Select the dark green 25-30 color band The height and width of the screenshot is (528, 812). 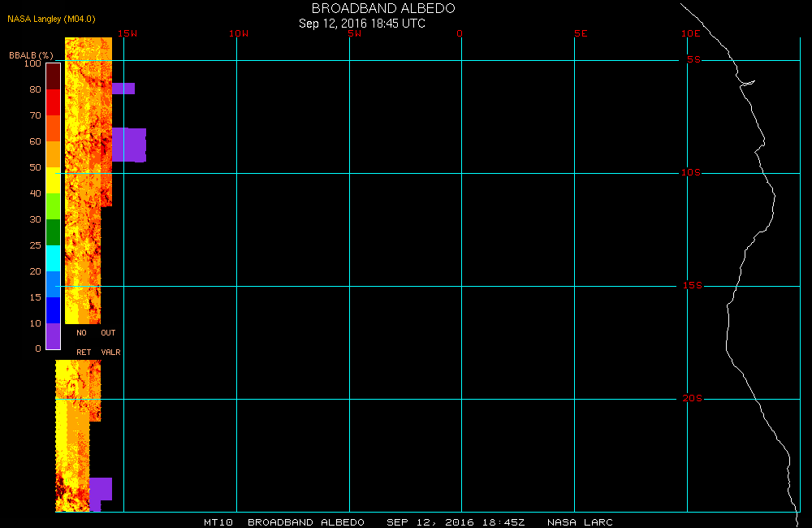54,232
